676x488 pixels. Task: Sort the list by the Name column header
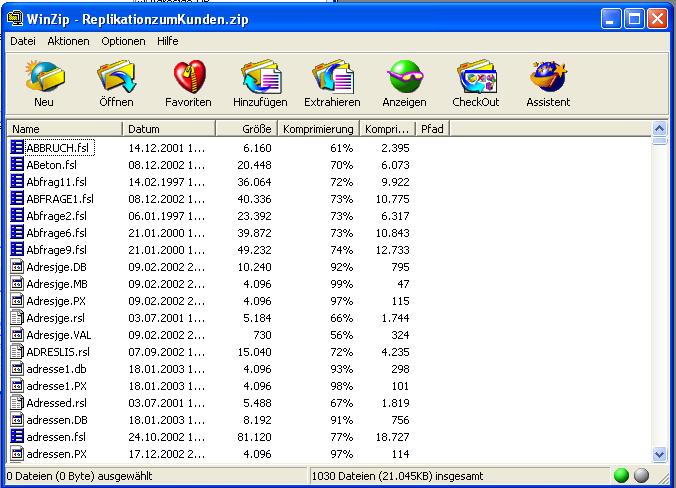coord(65,129)
